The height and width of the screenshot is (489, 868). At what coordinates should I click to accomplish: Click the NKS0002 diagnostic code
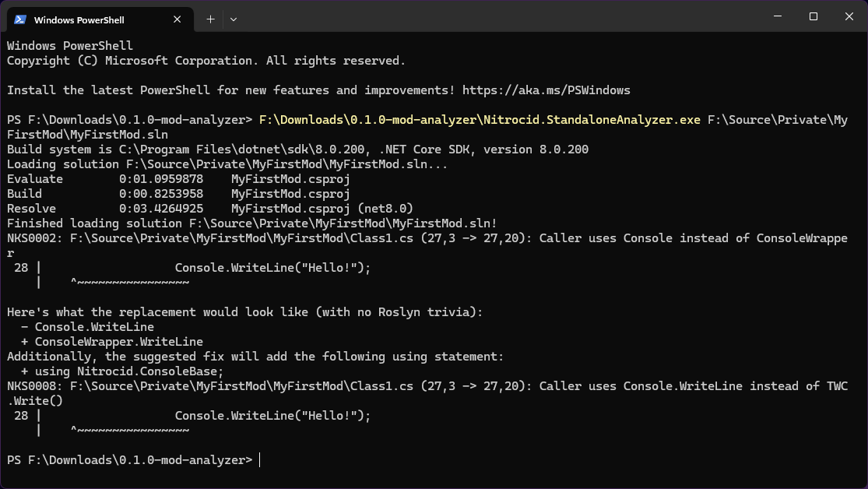34,238
